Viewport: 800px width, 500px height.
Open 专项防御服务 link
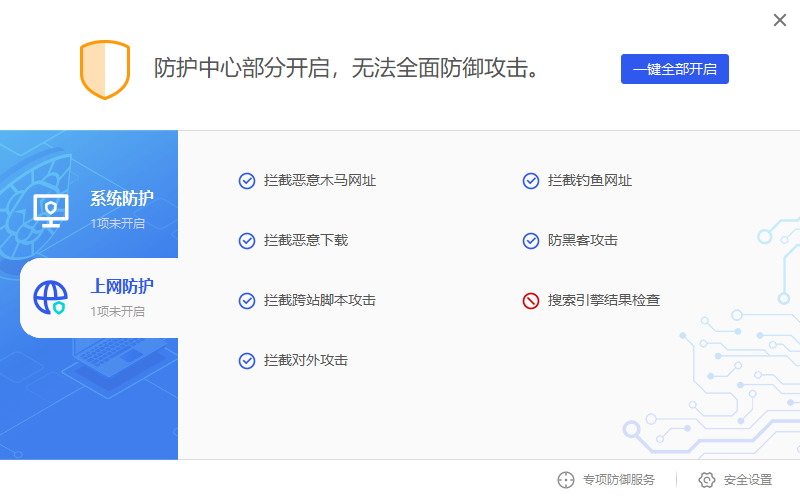pos(618,480)
